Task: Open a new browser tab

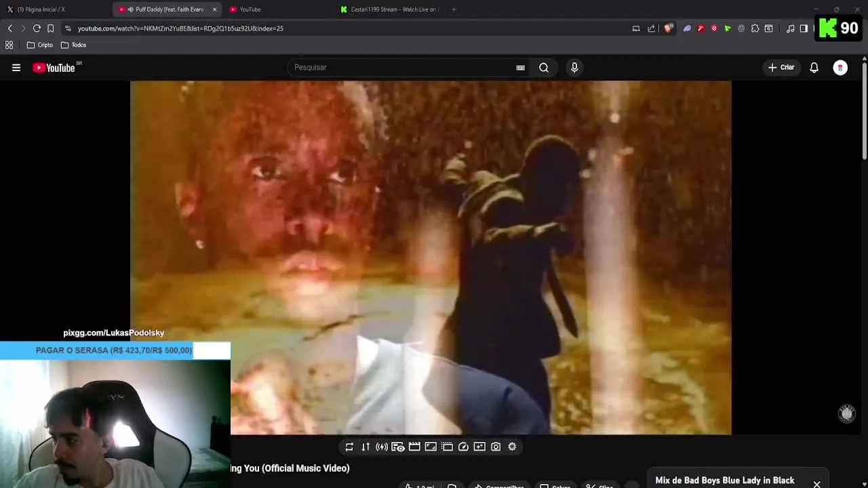Action: 454,9
